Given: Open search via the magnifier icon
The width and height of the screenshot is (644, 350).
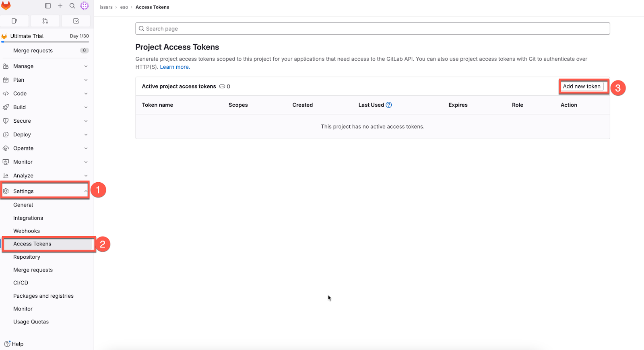Looking at the screenshot, I should pyautogui.click(x=72, y=6).
